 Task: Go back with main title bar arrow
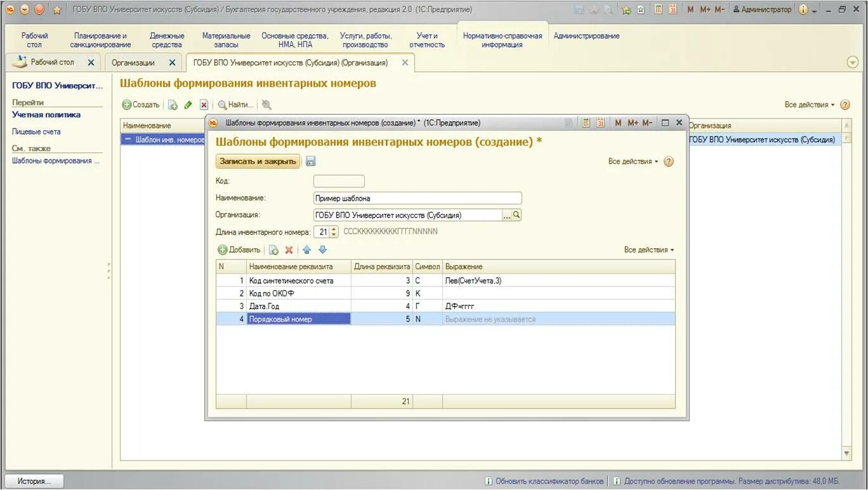click(10, 10)
